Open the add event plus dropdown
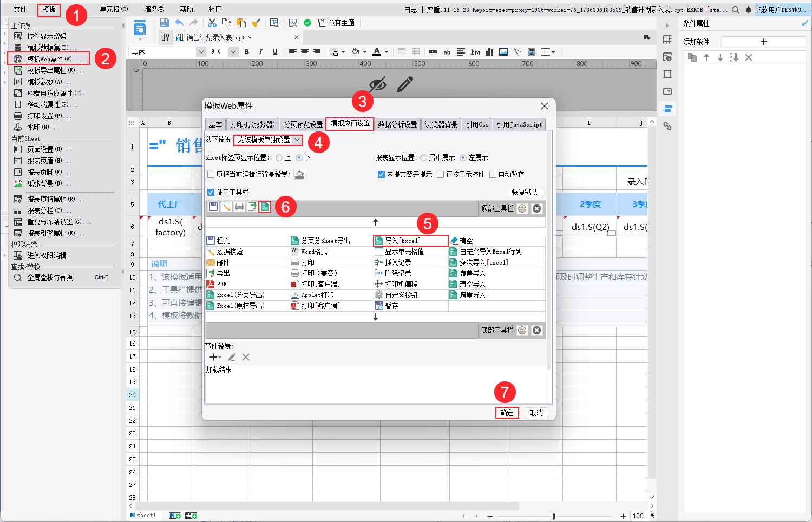This screenshot has height=522, width=812. click(x=215, y=357)
